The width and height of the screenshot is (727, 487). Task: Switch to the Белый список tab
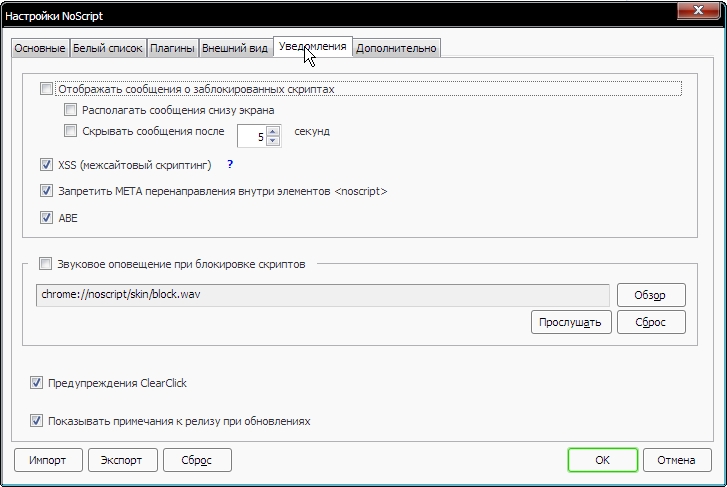108,48
